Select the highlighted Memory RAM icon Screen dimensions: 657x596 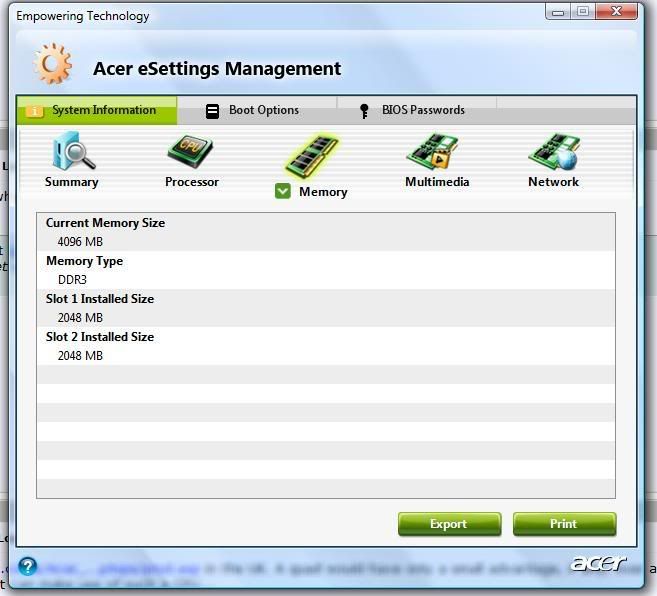311,155
